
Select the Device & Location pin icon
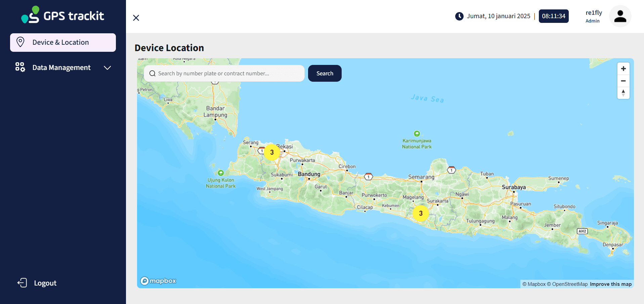[21, 42]
